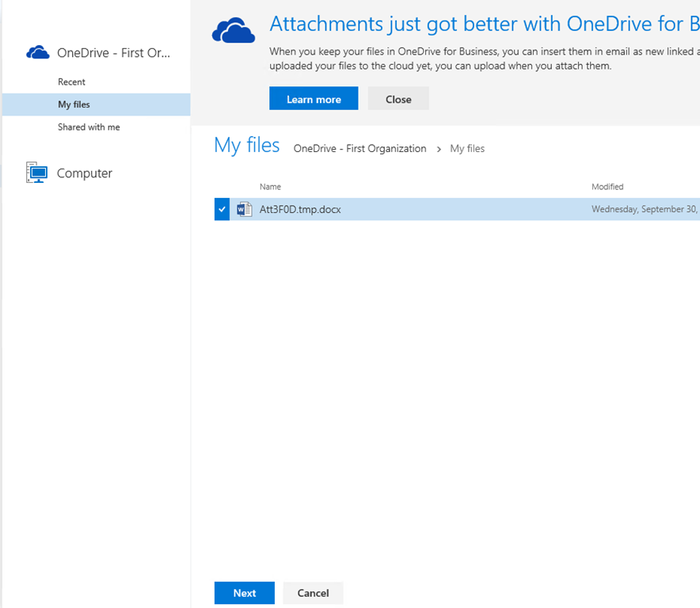Uncheck the Att3F0D.tmp.docx selection checkbox

[x=221, y=209]
